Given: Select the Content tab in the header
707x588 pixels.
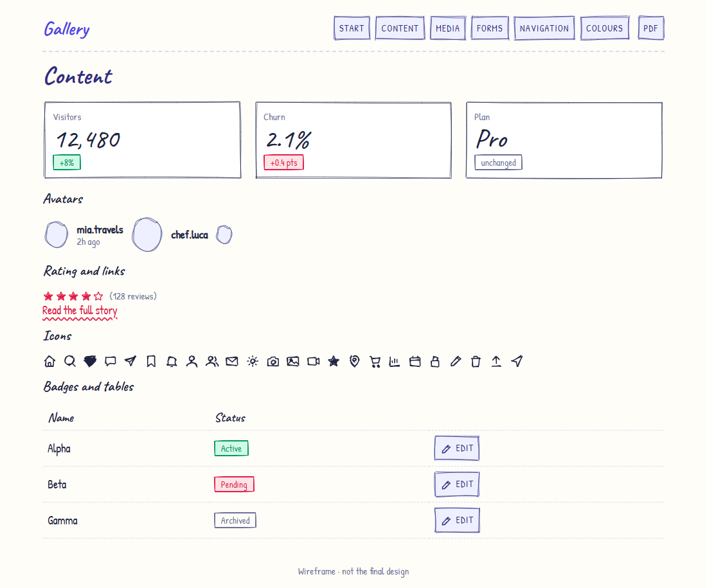Looking at the screenshot, I should (400, 28).
